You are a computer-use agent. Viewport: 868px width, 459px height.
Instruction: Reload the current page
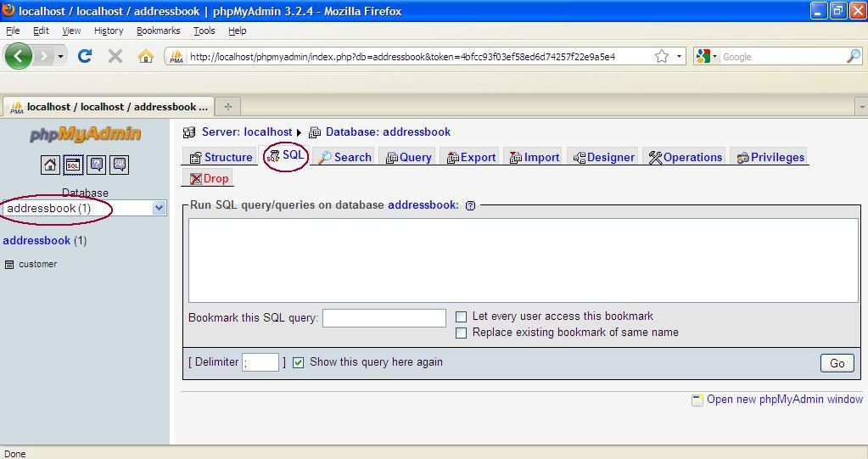tap(85, 56)
